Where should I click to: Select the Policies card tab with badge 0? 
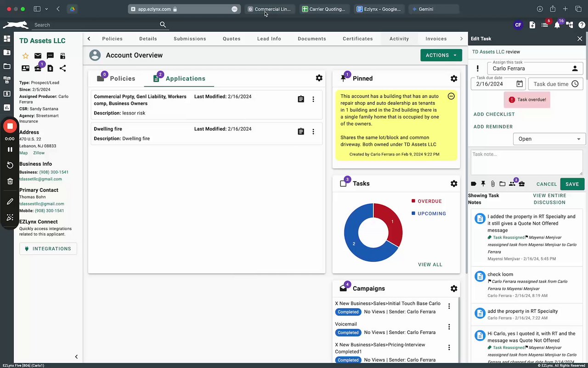[x=116, y=78]
